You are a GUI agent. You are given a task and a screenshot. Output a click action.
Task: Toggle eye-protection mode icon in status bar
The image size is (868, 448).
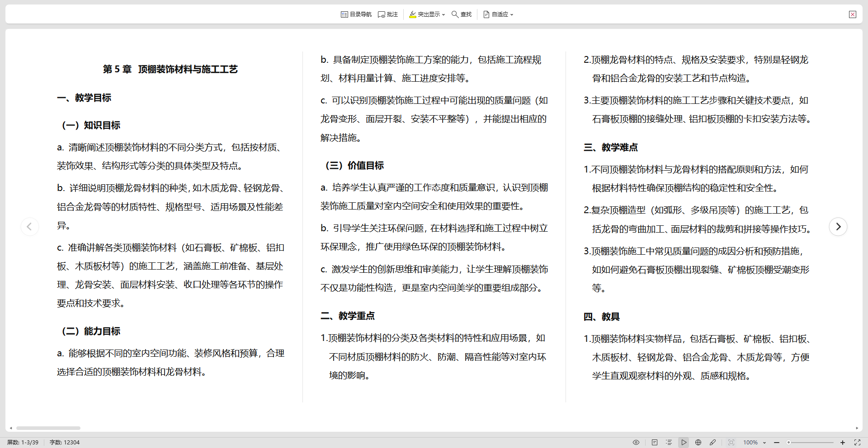[x=636, y=443]
